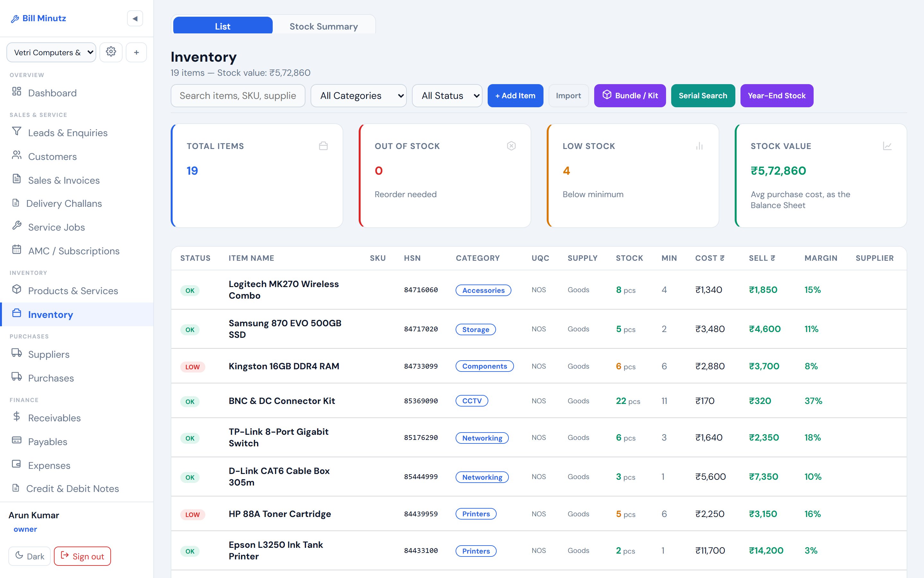
Task: Click the Leads & Enquiries funnel icon
Action: point(16,131)
